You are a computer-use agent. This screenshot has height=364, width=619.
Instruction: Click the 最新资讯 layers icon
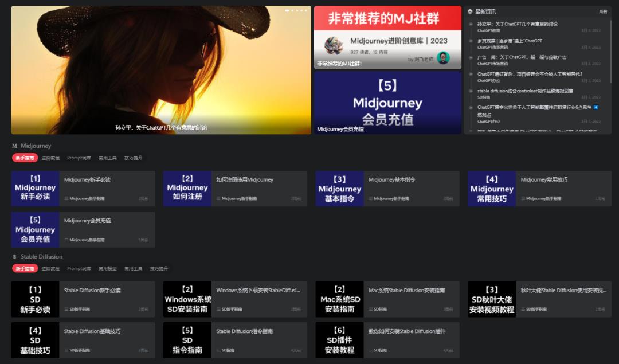(470, 12)
